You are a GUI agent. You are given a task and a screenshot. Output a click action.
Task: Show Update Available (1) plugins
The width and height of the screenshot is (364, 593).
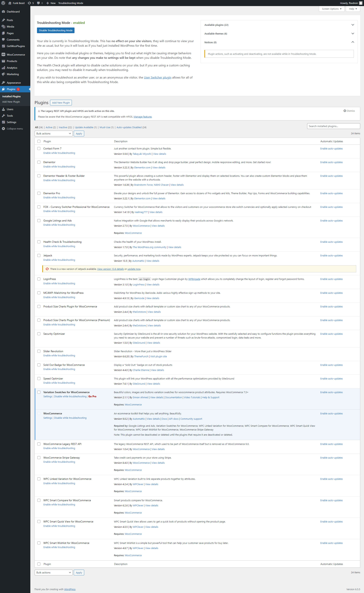(86, 127)
